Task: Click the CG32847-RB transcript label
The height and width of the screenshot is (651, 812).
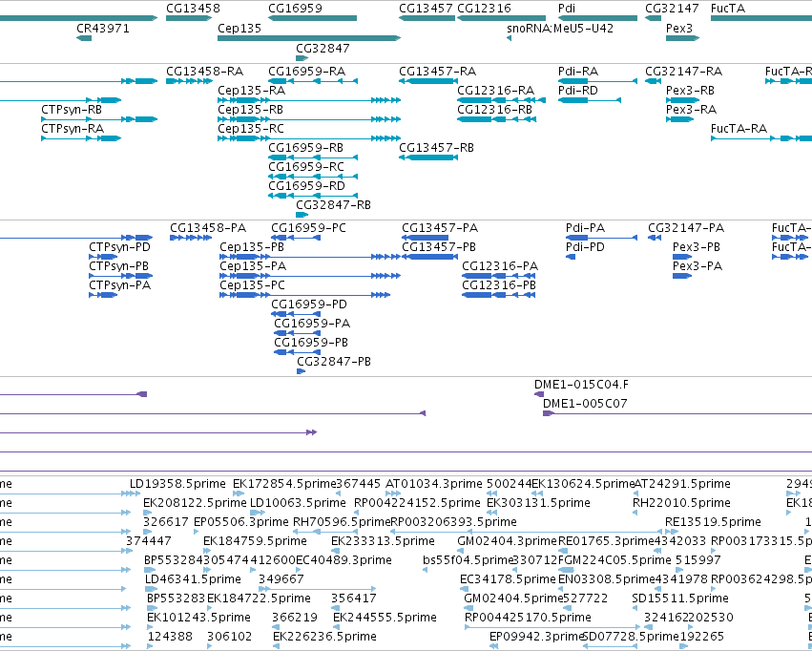Action: (x=334, y=205)
